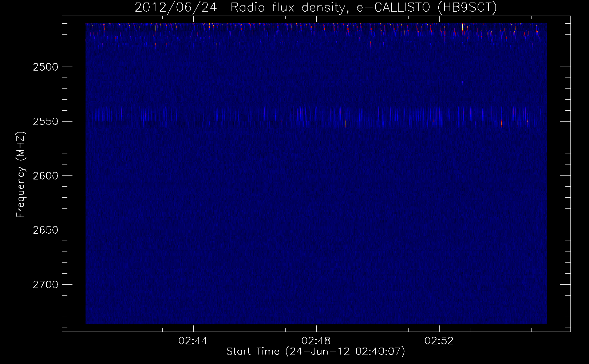Image resolution: width=589 pixels, height=364 pixels.
Task: Click the 02:44 time tick label
Action: [193, 341]
